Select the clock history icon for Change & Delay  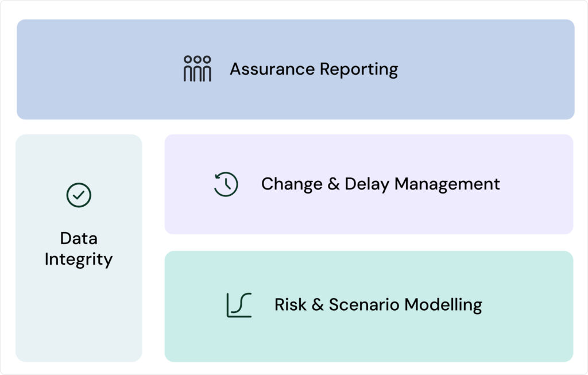pos(226,184)
